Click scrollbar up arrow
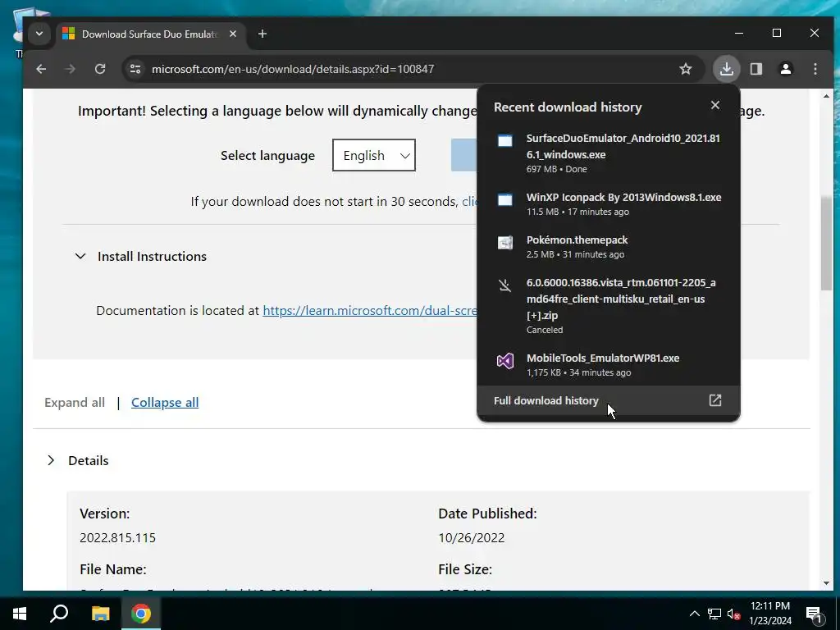Image resolution: width=840 pixels, height=630 pixels. 825,97
